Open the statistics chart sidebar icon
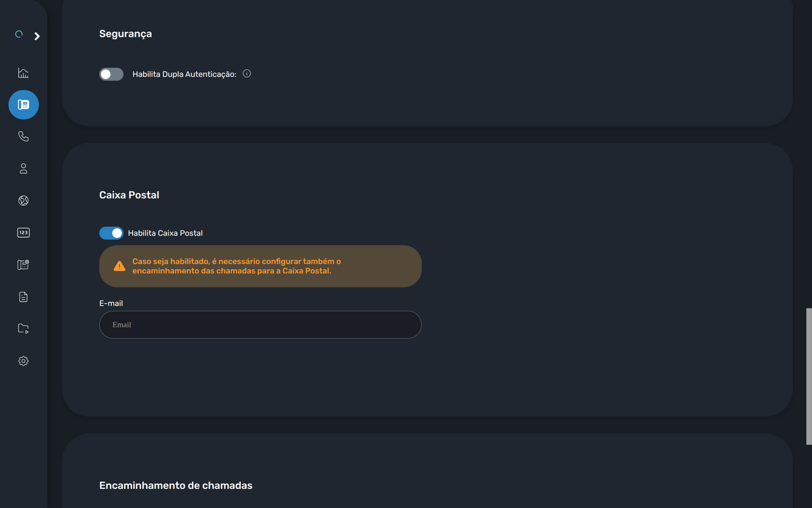The image size is (812, 508). coord(23,73)
